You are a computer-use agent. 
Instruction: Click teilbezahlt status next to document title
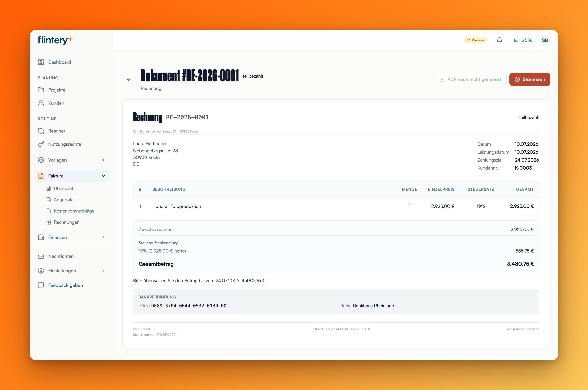(253, 76)
